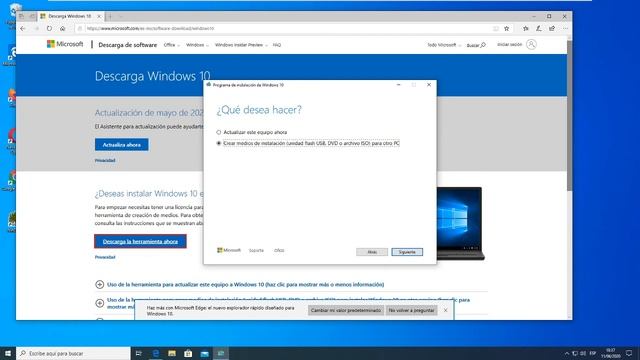Viewport: 640px width, 360px height.
Task: Click the browser vertical scrollbar
Action: pyautogui.click(x=569, y=116)
